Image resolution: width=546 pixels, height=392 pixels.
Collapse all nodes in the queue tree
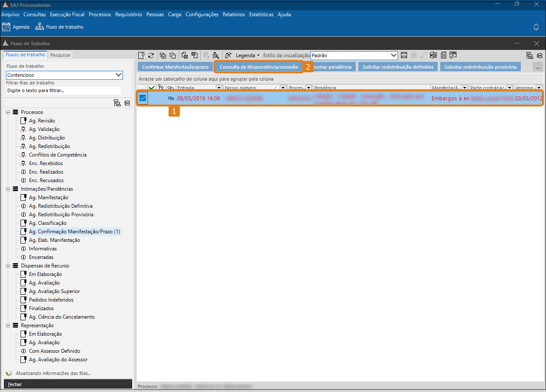point(127,103)
